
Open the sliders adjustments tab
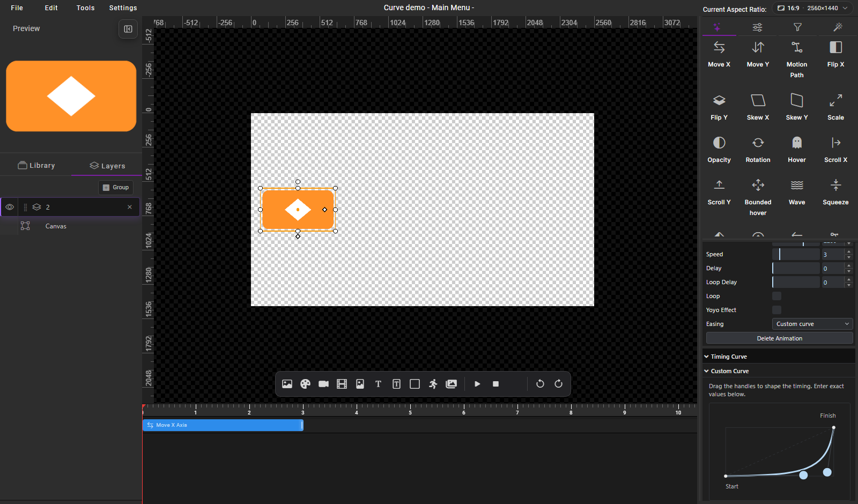[x=757, y=27]
